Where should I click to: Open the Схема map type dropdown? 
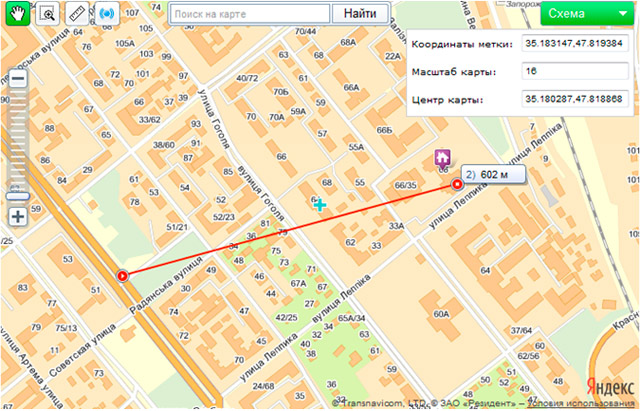coord(587,13)
